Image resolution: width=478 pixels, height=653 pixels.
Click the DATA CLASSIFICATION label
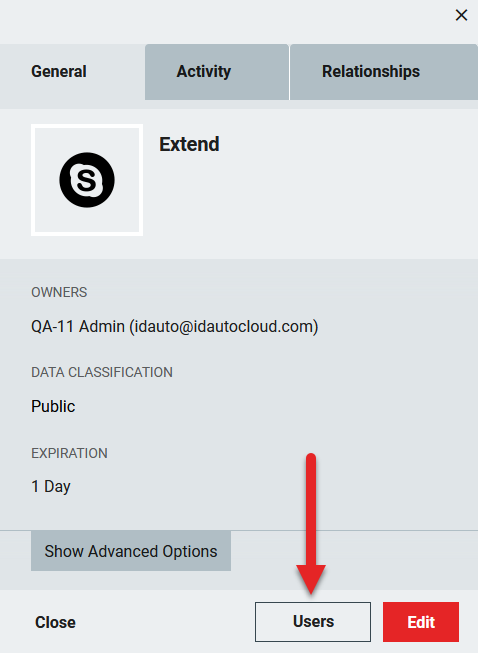pyautogui.click(x=102, y=372)
